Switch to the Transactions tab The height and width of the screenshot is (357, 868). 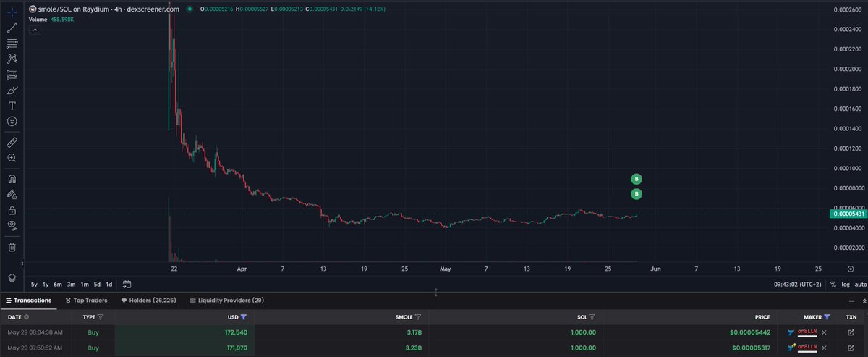click(x=29, y=300)
